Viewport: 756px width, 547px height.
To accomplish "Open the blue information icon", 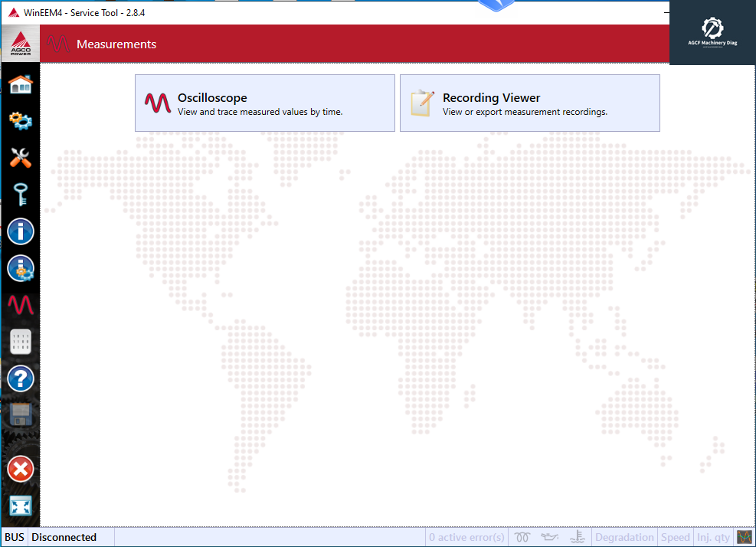I will click(x=21, y=231).
